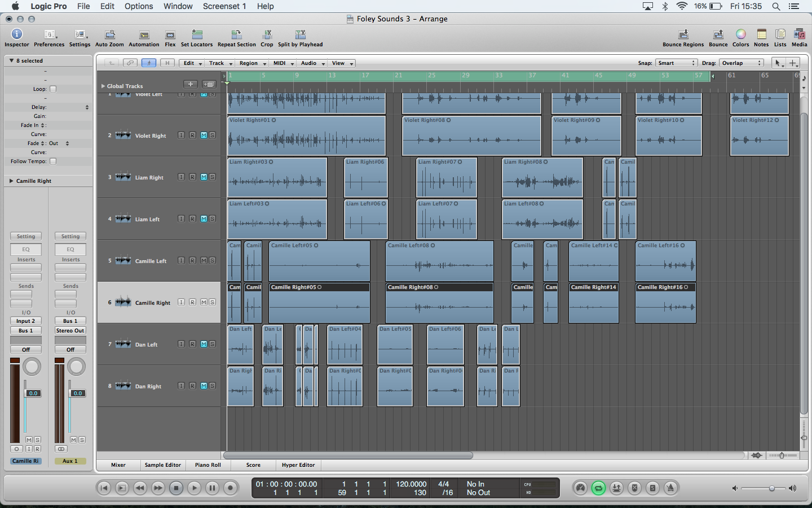This screenshot has height=508, width=812.
Task: Click the Crop toolbar icon
Action: [x=267, y=34]
